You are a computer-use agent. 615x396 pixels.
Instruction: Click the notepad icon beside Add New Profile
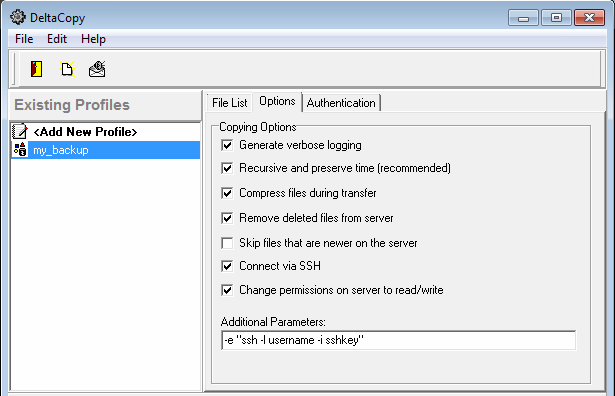pos(20,131)
